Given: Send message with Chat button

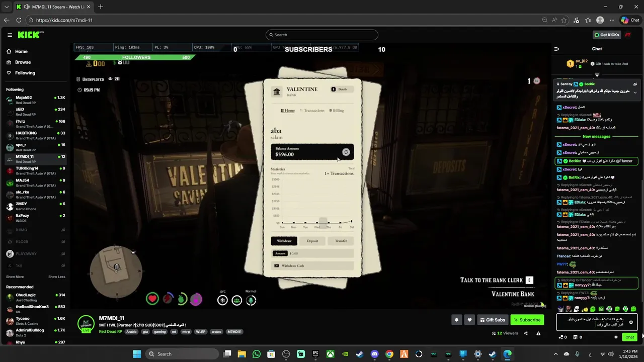Looking at the screenshot, I should (x=629, y=337).
